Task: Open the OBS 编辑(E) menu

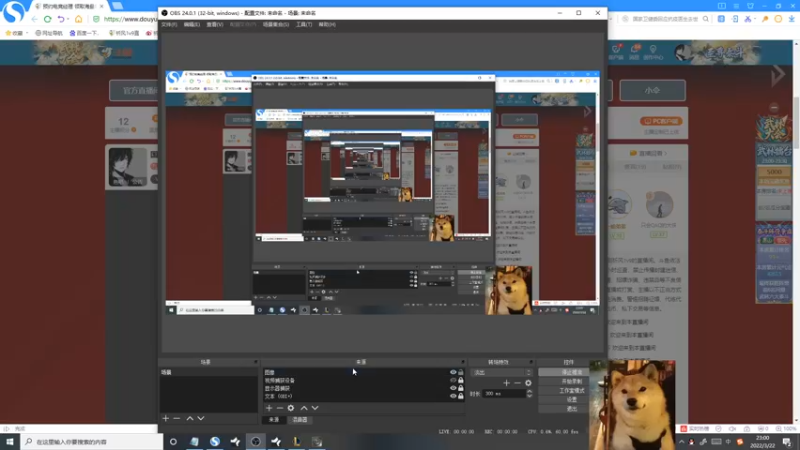Action: coord(192,24)
